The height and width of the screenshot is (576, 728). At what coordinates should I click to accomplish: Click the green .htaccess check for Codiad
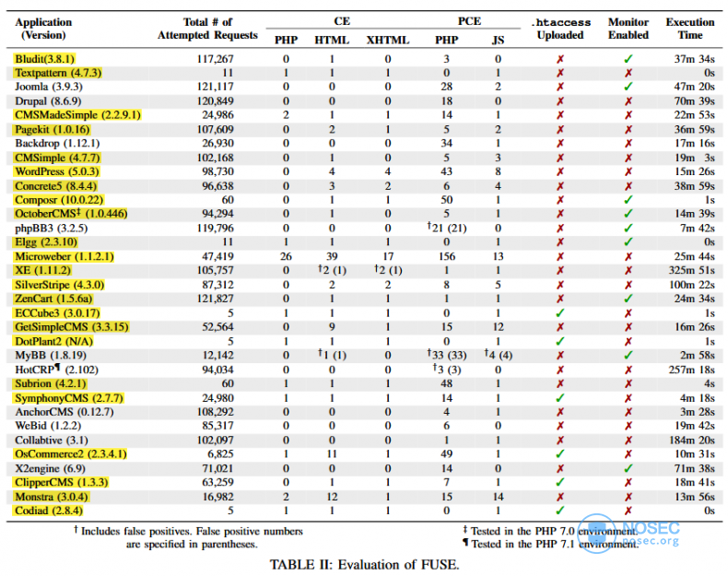560,511
